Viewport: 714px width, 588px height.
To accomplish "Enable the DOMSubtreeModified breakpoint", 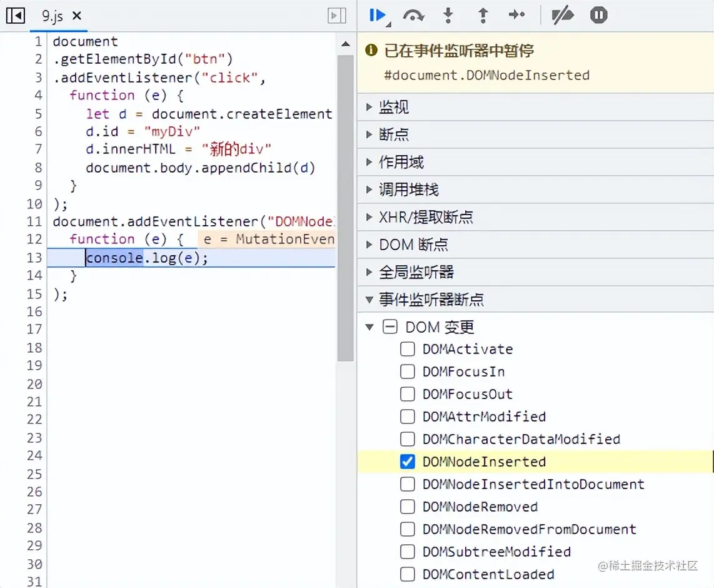I will (408, 552).
